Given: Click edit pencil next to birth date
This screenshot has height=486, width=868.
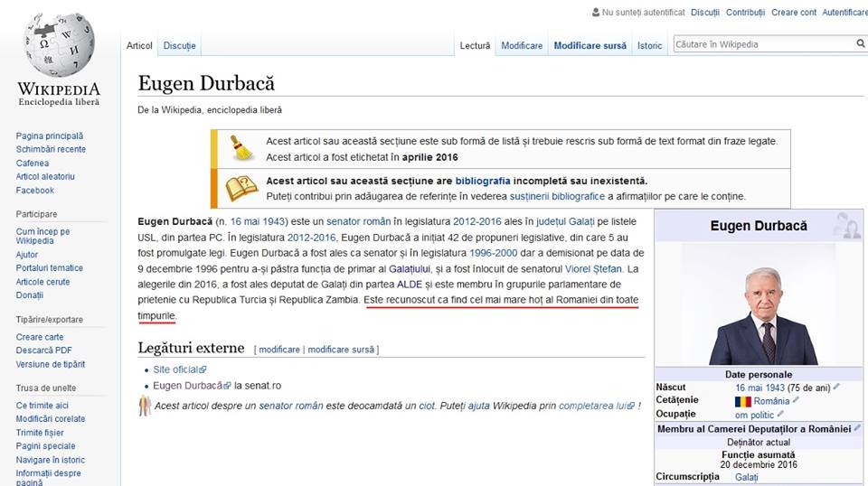Looking at the screenshot, I should (836, 387).
